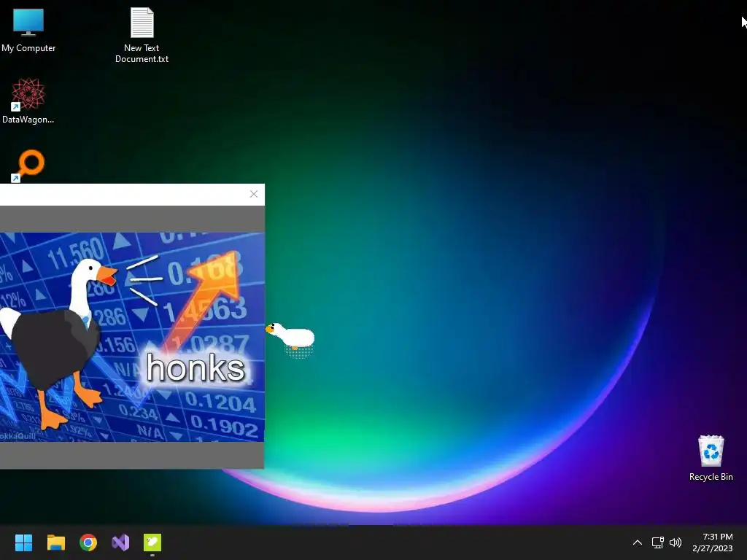Click the white desktop goose

coord(290,336)
